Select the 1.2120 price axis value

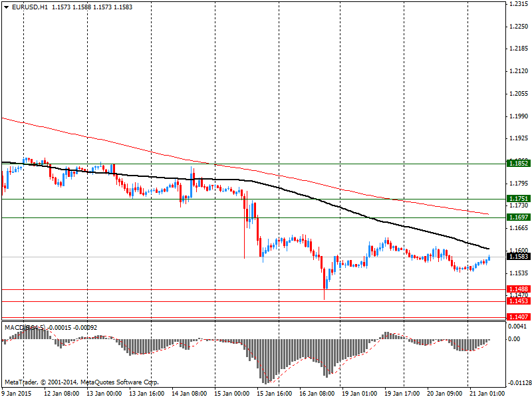point(519,71)
